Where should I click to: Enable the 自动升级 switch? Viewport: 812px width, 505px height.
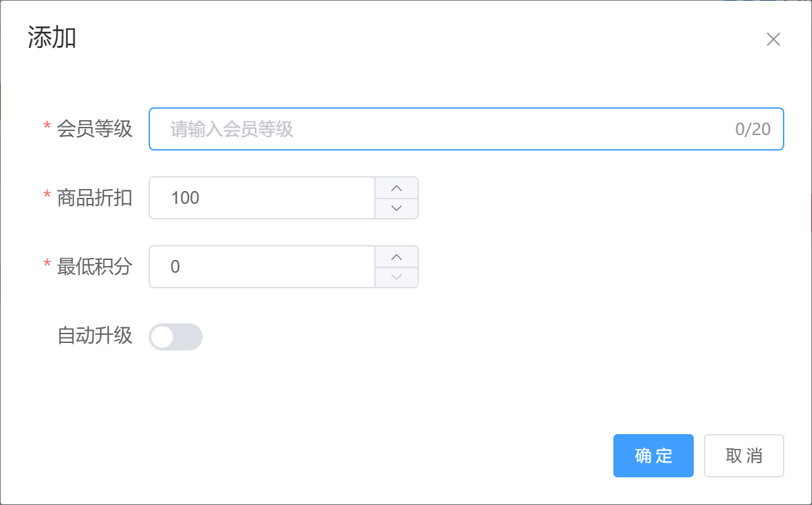point(176,337)
